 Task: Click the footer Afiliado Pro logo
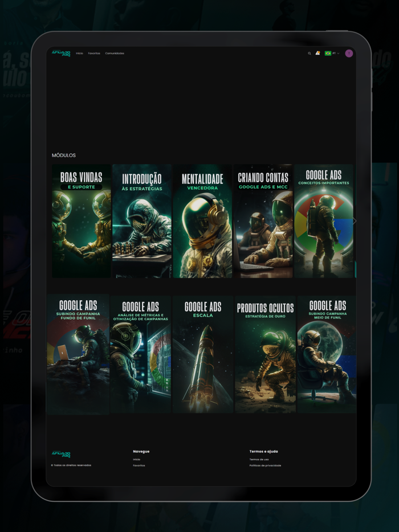(x=61, y=455)
